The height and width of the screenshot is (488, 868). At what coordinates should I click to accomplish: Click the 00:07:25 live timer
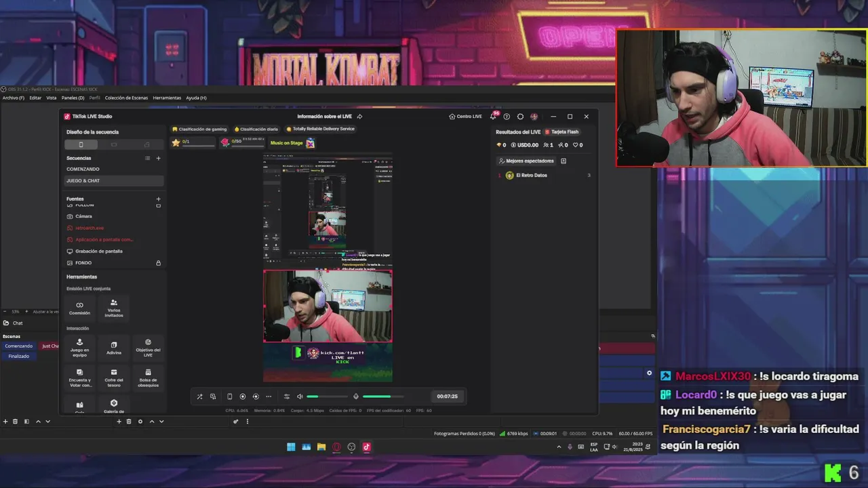[447, 396]
